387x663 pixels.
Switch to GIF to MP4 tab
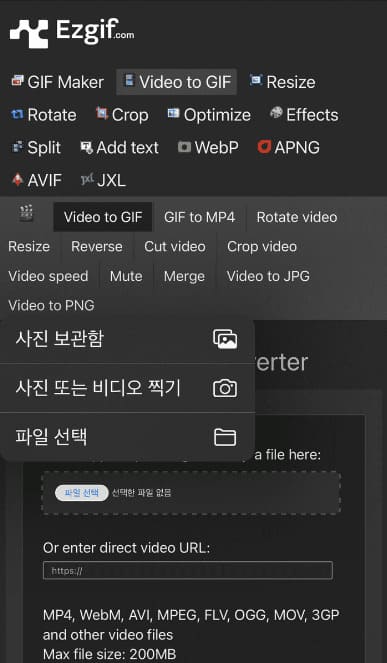tap(199, 217)
